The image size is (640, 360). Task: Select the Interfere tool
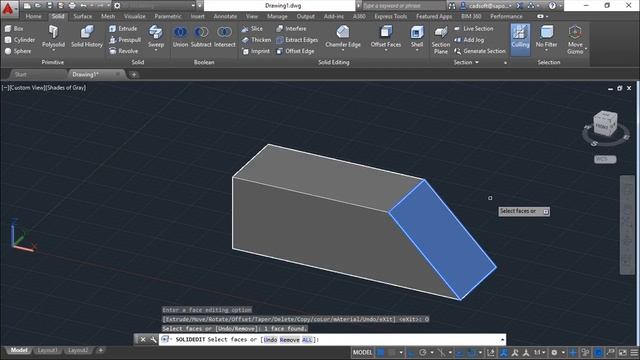coord(291,29)
